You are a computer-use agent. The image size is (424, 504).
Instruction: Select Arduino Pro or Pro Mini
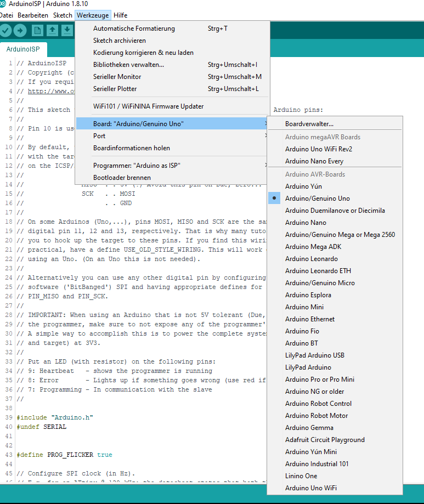335,380
